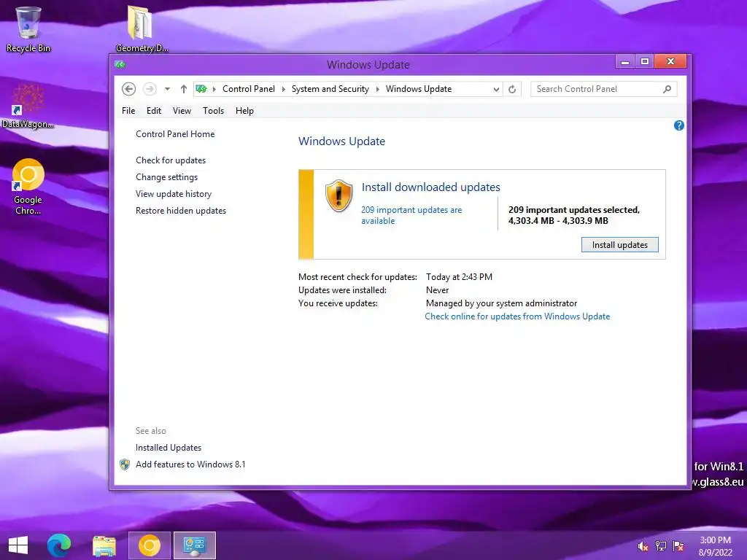Expand the chevron after Control Panel breadcrumb

pos(284,89)
